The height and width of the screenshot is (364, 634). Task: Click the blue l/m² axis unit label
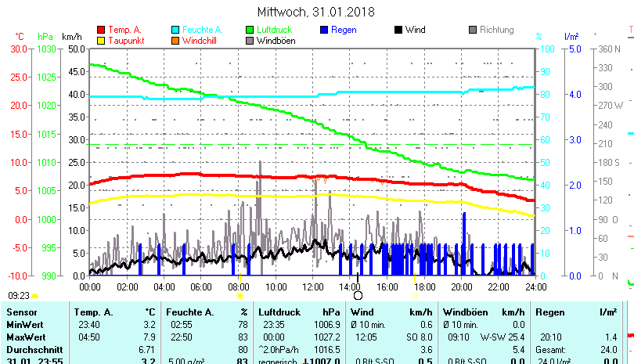(x=571, y=37)
